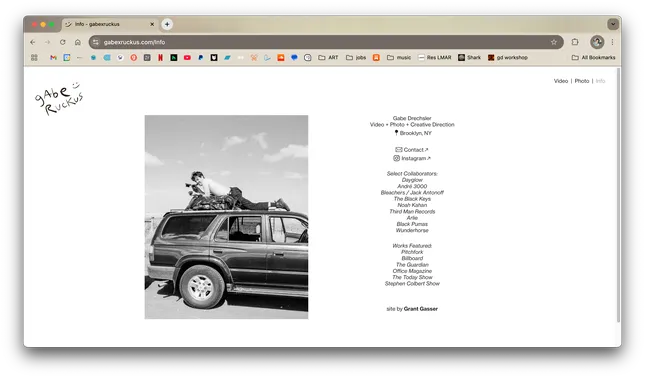
Task: Click "Office Magazine" text
Action: pos(412,271)
